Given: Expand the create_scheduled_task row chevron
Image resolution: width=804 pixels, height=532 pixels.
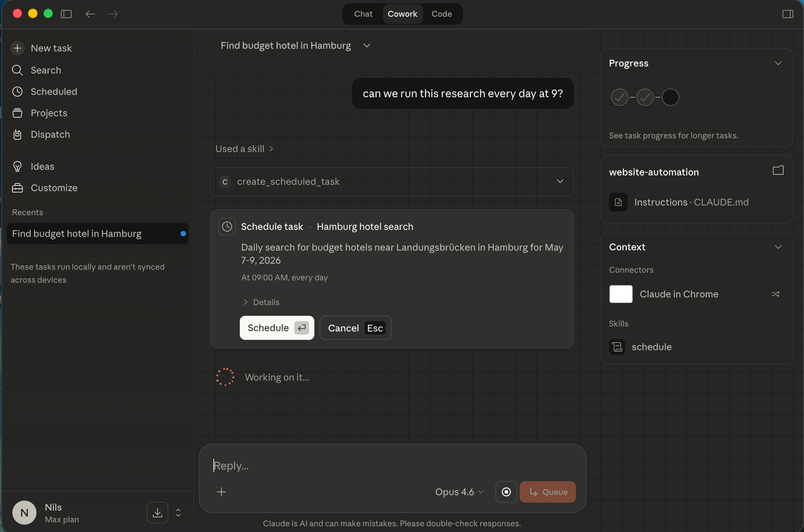Looking at the screenshot, I should pos(560,181).
